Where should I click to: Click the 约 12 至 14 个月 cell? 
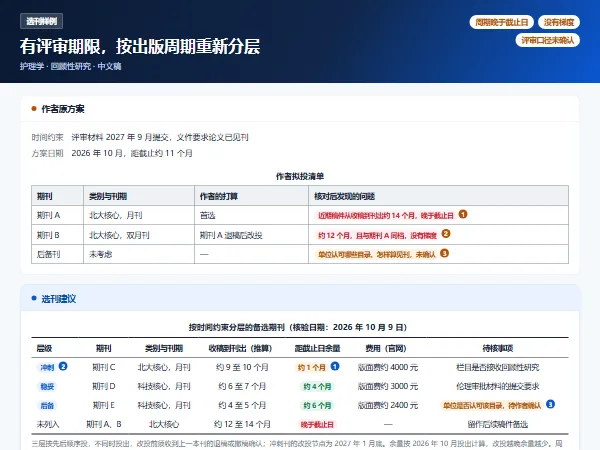pyautogui.click(x=242, y=424)
